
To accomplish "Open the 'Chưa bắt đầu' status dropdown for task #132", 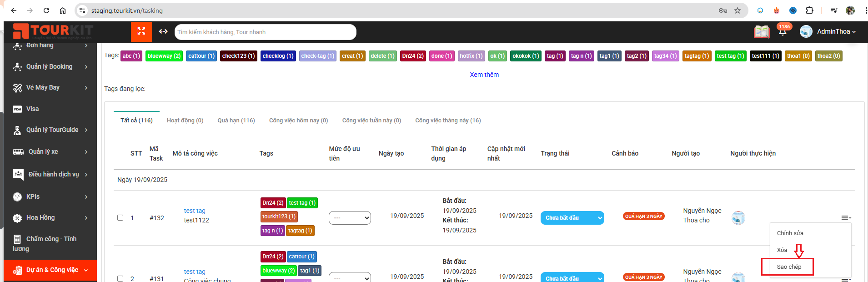I will point(572,218).
